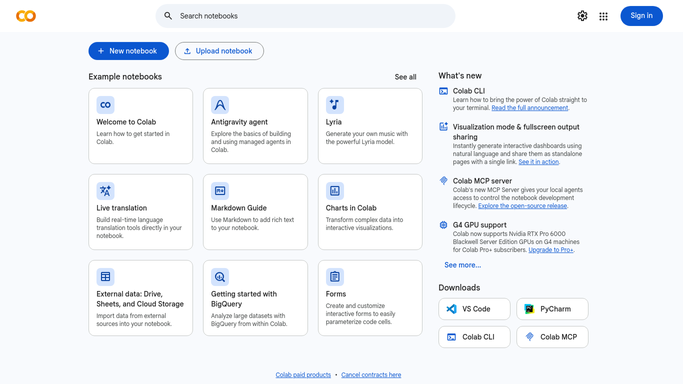Image resolution: width=683 pixels, height=384 pixels.
Task: Click the Charts in Colab card icon
Action: [x=335, y=191]
